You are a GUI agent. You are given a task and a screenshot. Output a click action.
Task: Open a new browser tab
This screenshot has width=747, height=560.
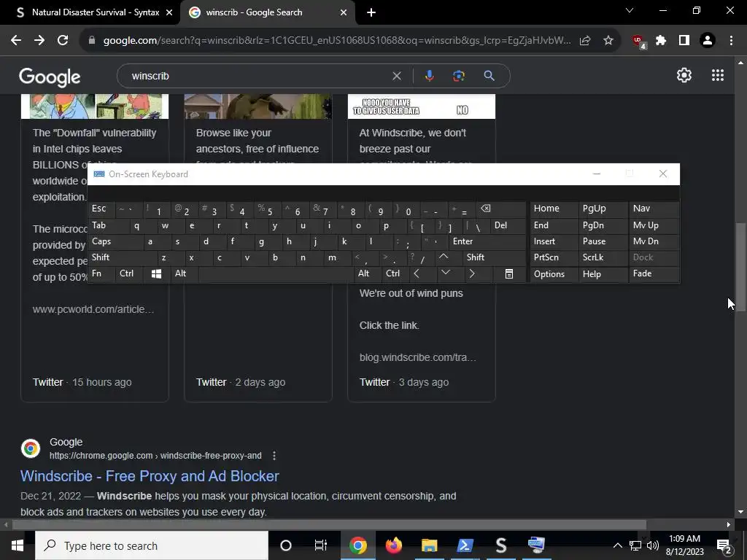[x=371, y=12]
